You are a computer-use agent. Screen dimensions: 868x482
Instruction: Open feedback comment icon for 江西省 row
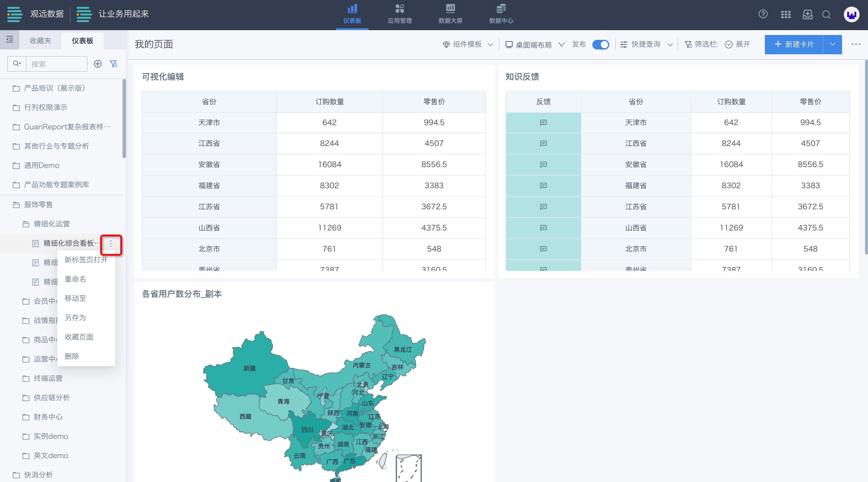point(543,143)
